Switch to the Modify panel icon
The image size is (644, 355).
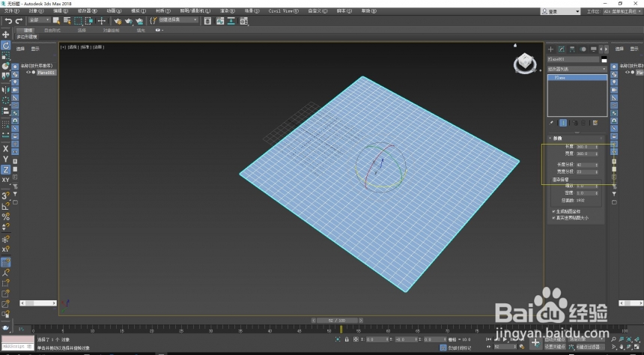(x=562, y=49)
